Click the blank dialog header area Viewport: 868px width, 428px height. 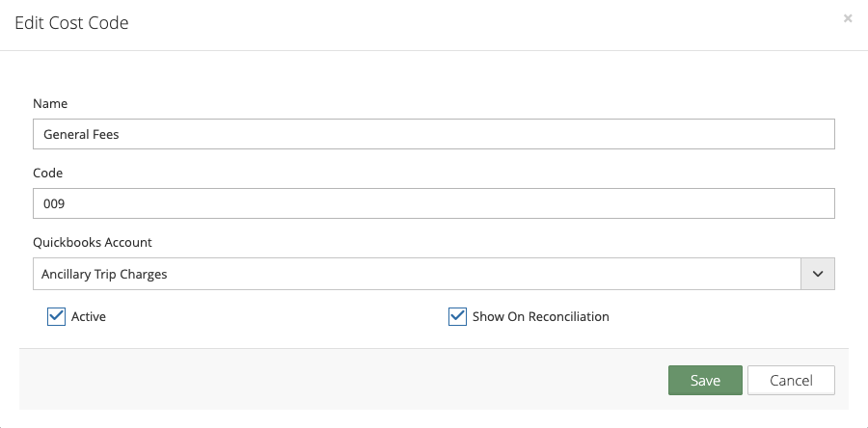click(x=482, y=22)
